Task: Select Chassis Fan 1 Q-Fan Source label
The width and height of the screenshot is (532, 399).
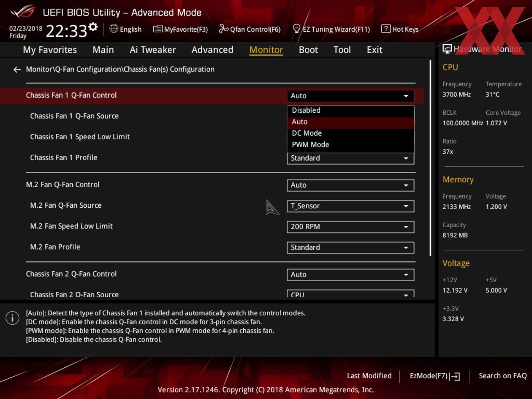Action: [x=74, y=116]
